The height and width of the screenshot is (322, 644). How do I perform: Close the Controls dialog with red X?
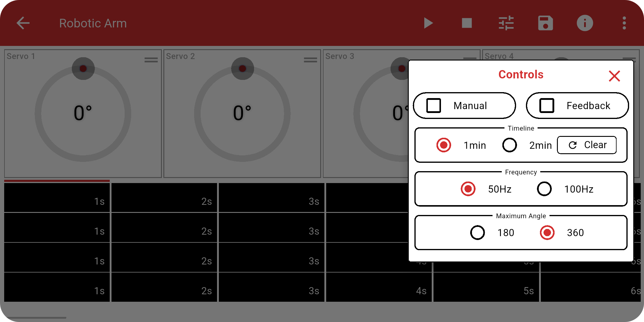point(614,76)
